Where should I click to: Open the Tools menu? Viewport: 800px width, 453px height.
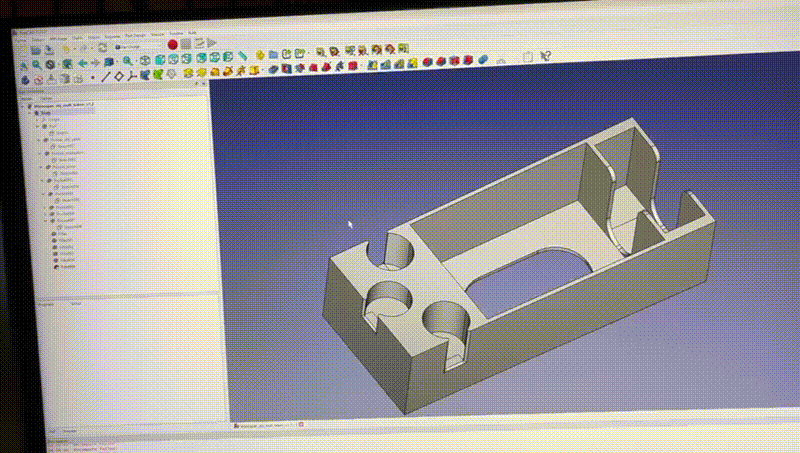(78, 37)
